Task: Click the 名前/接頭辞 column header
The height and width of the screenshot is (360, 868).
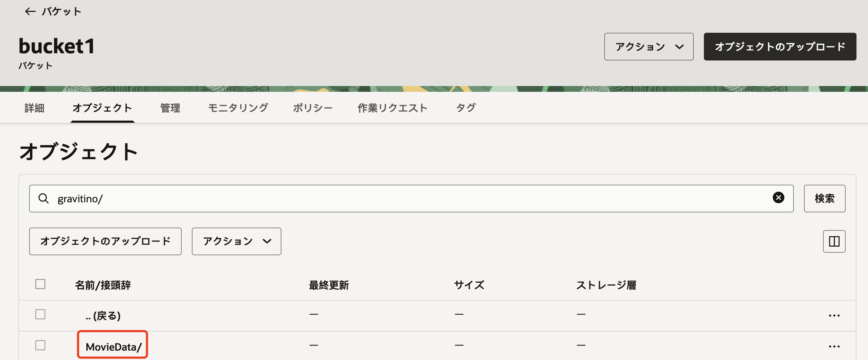Action: coord(103,285)
